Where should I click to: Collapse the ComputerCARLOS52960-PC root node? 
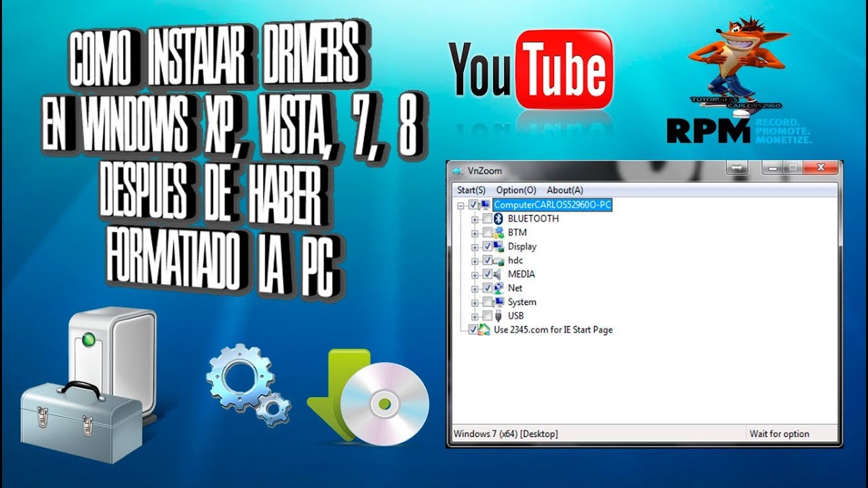[461, 205]
